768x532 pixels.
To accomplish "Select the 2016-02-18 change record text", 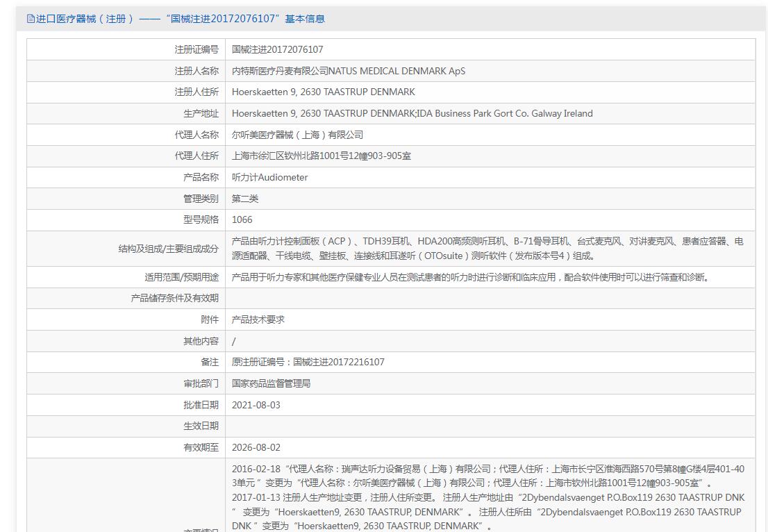I will [x=488, y=476].
